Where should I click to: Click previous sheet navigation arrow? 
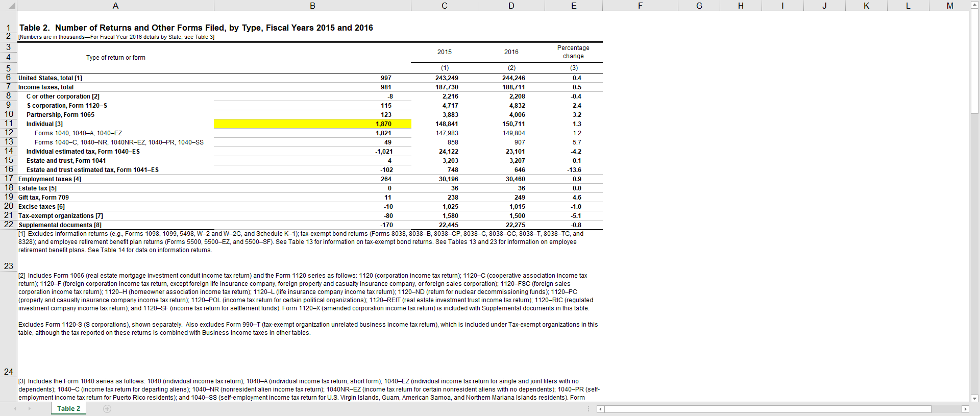click(15, 409)
